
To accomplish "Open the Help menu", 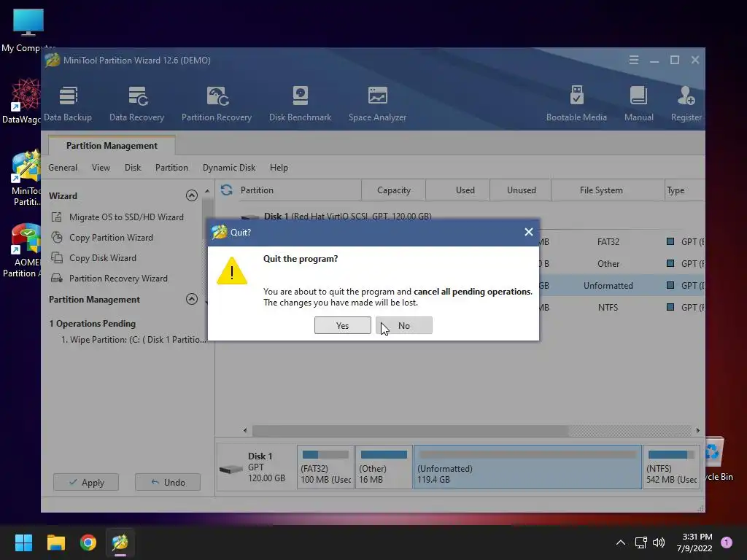I will point(279,168).
